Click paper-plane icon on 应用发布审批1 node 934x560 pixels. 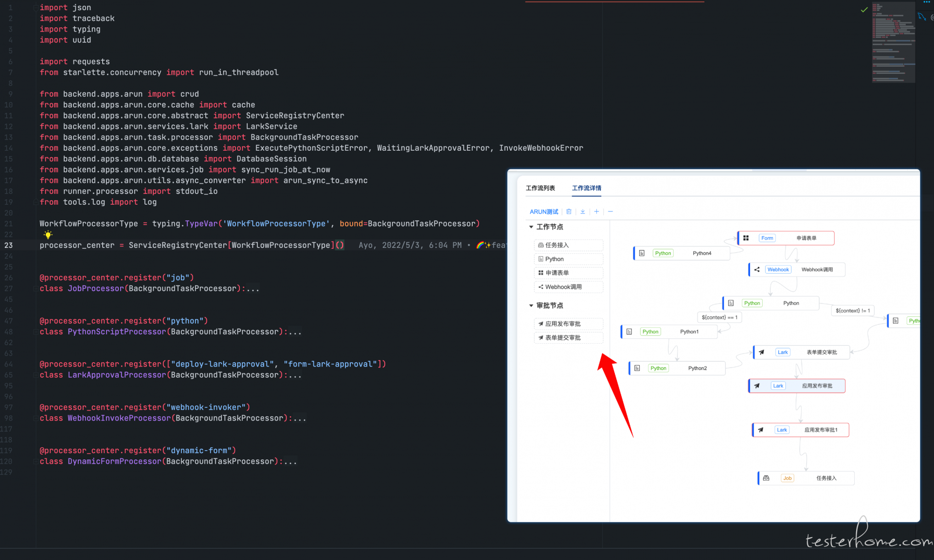point(760,430)
